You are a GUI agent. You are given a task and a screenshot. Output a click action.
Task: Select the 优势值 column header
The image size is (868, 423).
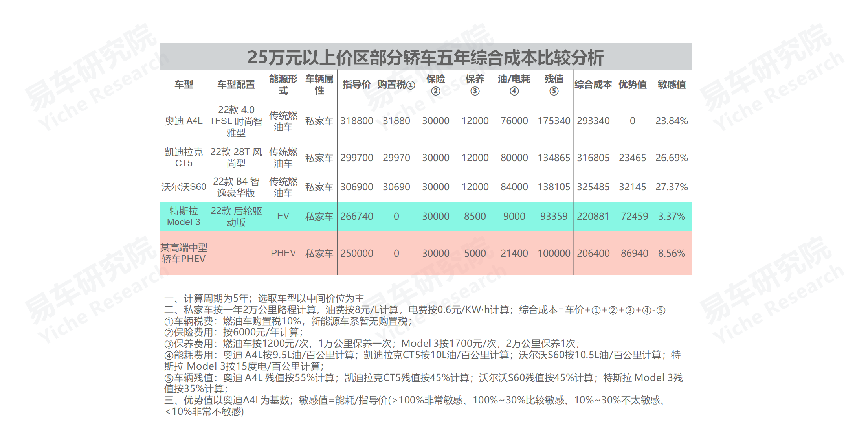633,85
